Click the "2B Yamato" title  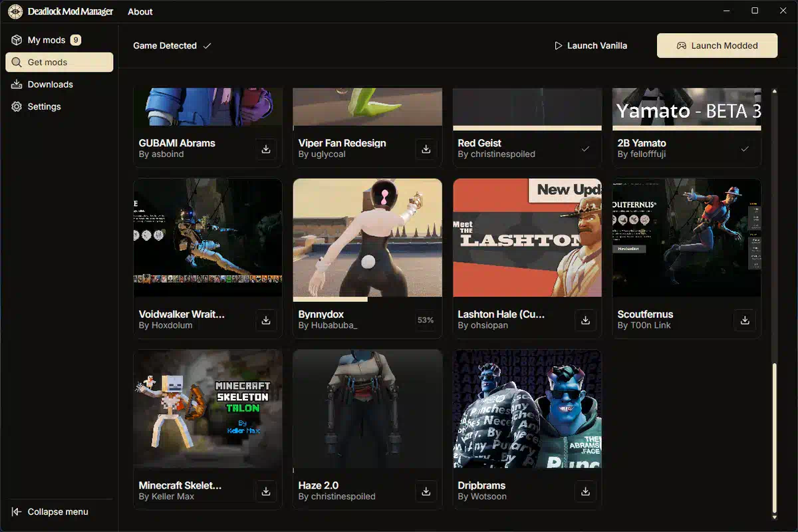pyautogui.click(x=642, y=143)
